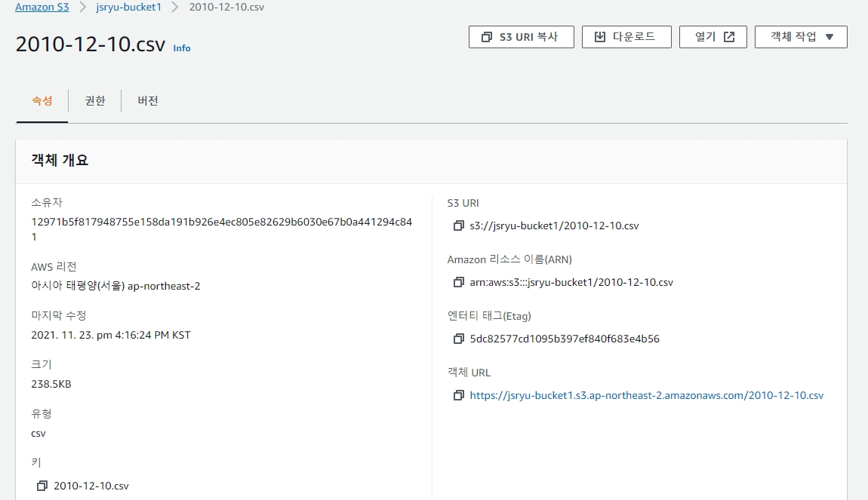Image resolution: width=868 pixels, height=500 pixels.
Task: Download the file with 다운로드 button
Action: [626, 37]
